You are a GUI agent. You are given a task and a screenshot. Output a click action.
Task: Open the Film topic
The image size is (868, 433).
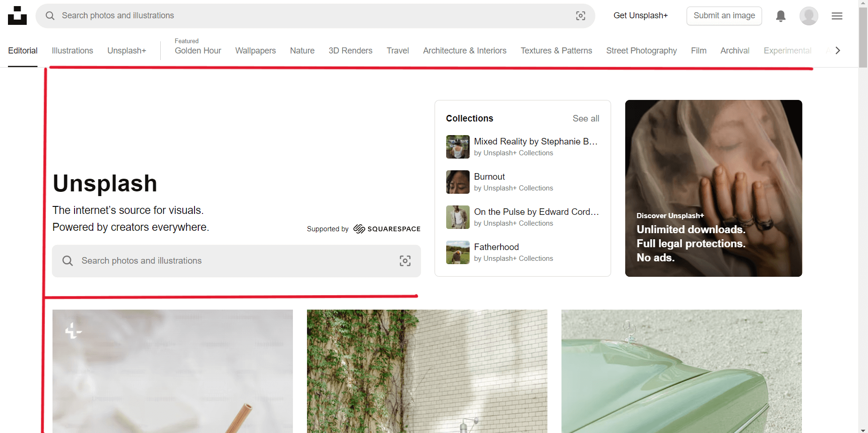click(699, 51)
